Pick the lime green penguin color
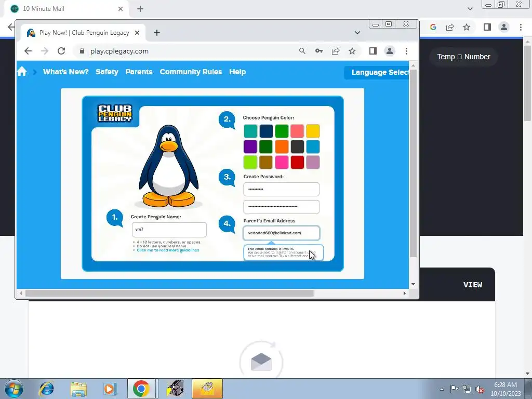The width and height of the screenshot is (532, 399). click(250, 162)
